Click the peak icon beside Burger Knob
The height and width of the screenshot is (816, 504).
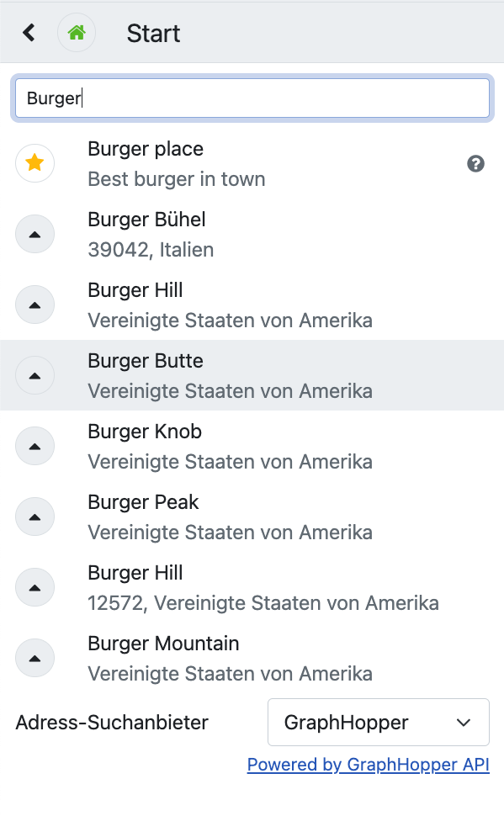click(x=34, y=446)
